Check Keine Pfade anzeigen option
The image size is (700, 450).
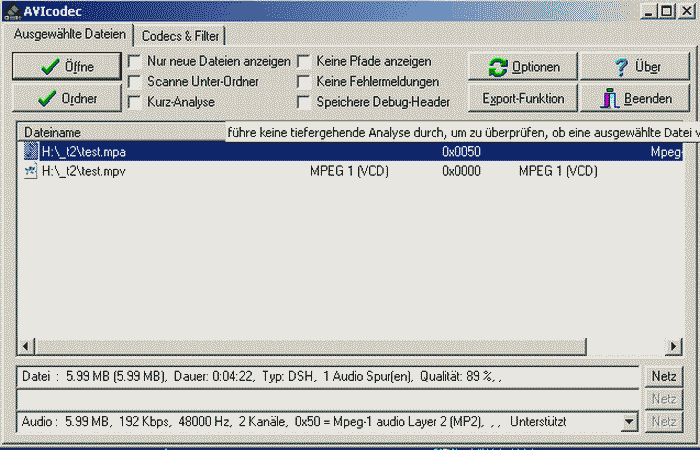303,62
